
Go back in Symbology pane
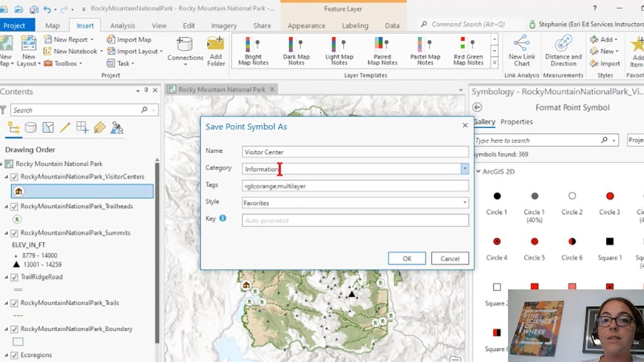coord(477,107)
